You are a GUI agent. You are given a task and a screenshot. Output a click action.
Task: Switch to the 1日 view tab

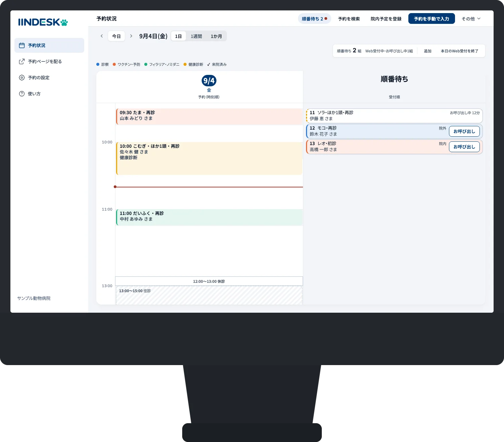pos(179,36)
